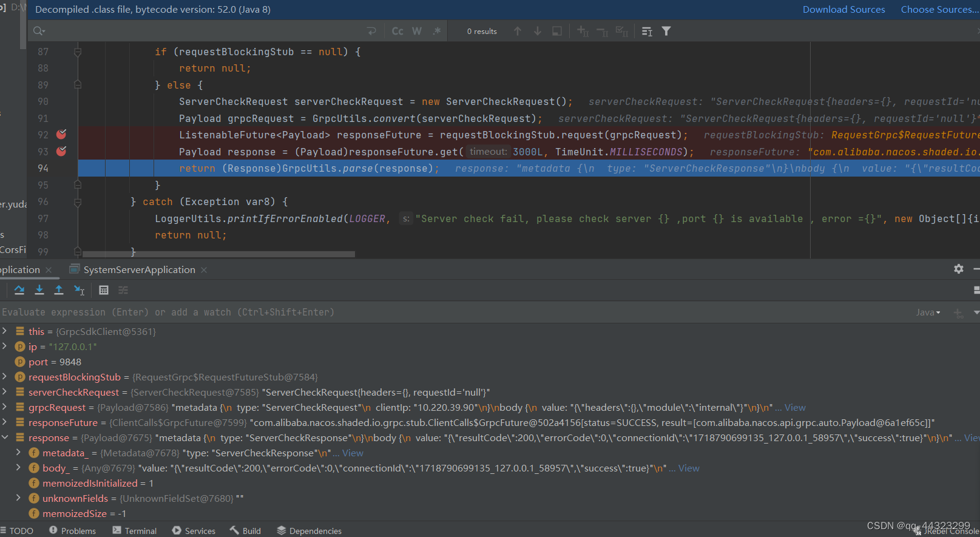Image resolution: width=980 pixels, height=537 pixels.
Task: Open the Services tool window
Action: (194, 530)
